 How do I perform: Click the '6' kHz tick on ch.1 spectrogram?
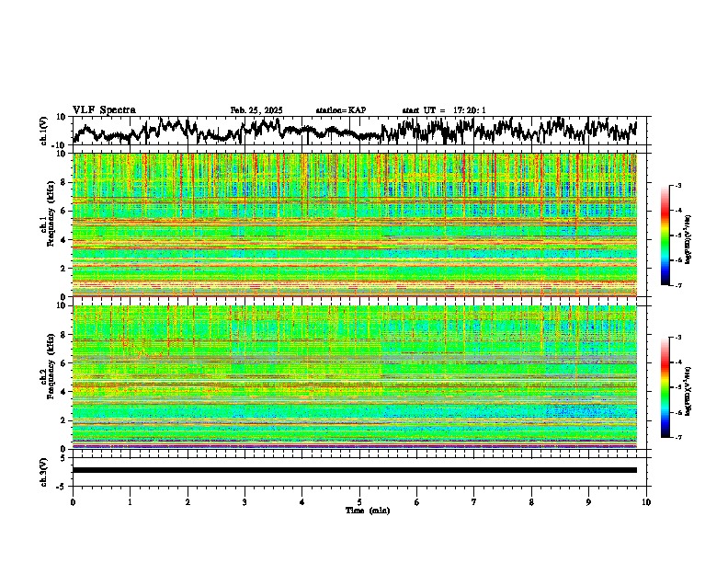click(64, 212)
